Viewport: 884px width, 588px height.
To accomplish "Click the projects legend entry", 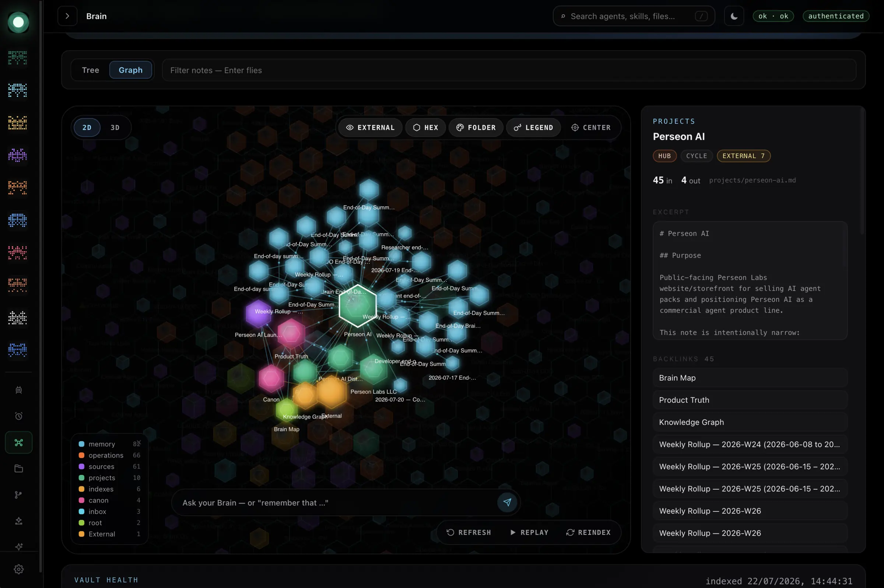I will [x=109, y=478].
